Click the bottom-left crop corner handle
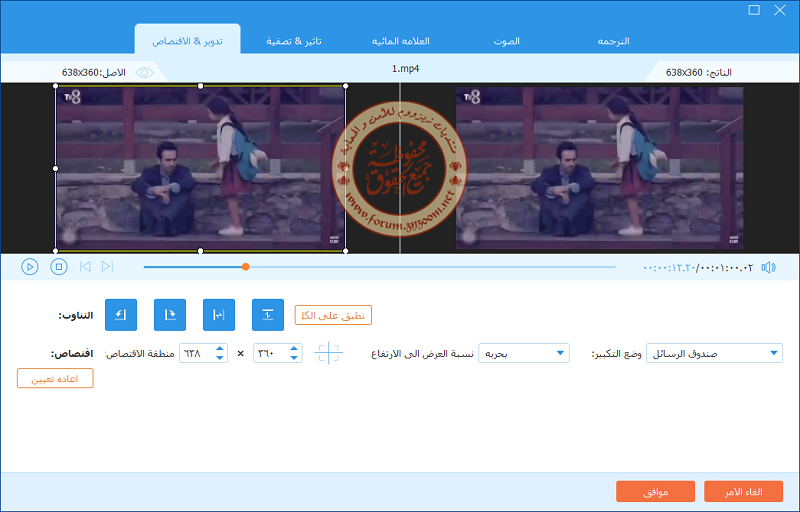This screenshot has height=512, width=800. pyautogui.click(x=56, y=251)
